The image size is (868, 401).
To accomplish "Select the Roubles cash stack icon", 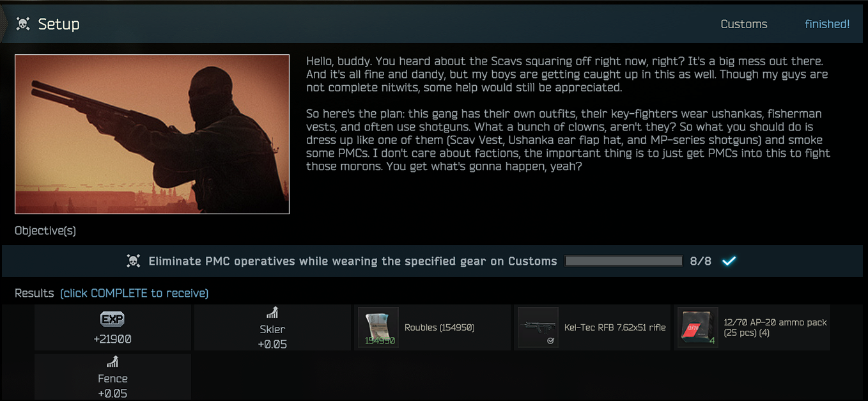I will (x=378, y=327).
